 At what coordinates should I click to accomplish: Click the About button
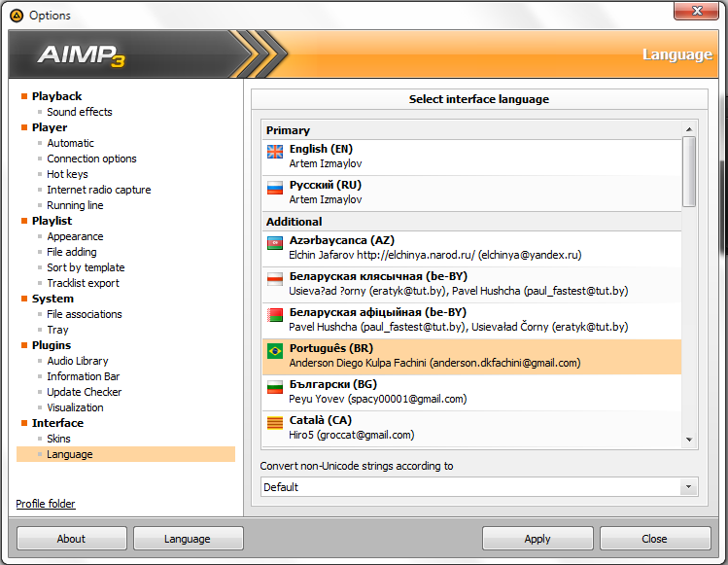pos(72,539)
